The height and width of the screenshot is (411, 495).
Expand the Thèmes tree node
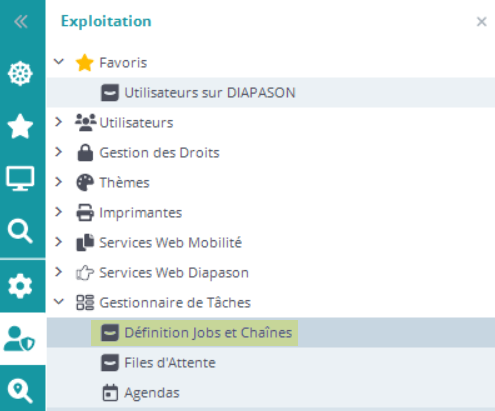pos(59,182)
